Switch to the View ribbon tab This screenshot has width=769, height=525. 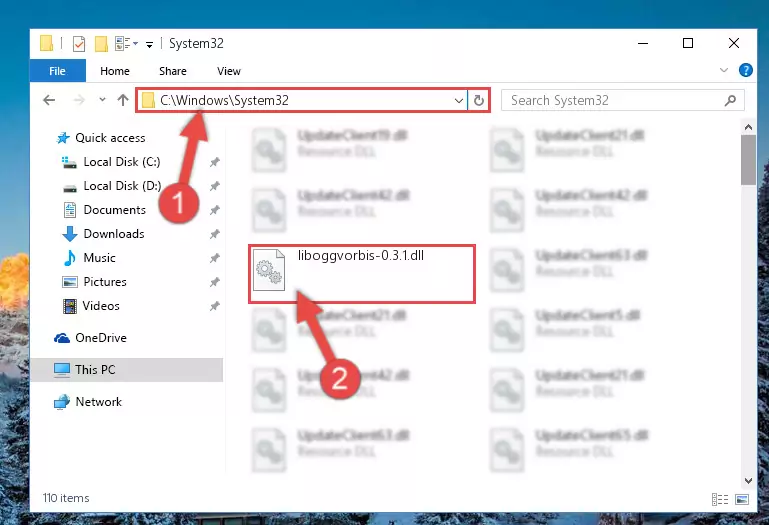click(229, 71)
